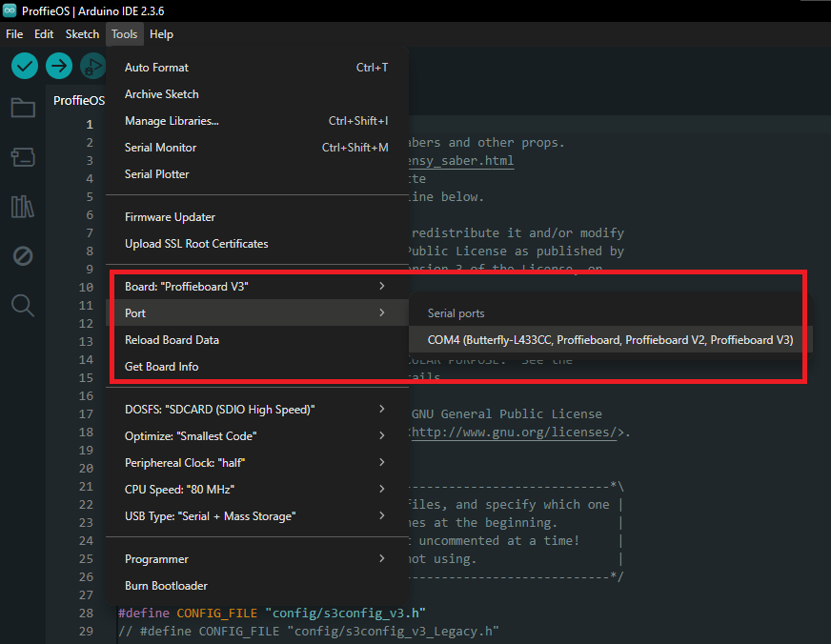Select Upload SSL Root Certificates
This screenshot has height=644, width=831.
257,244
